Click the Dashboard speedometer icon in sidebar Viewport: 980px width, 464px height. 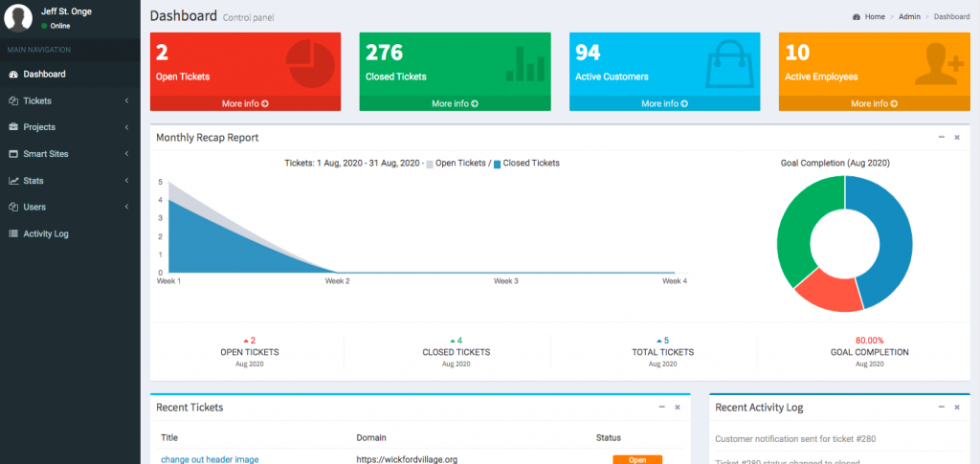click(13, 75)
